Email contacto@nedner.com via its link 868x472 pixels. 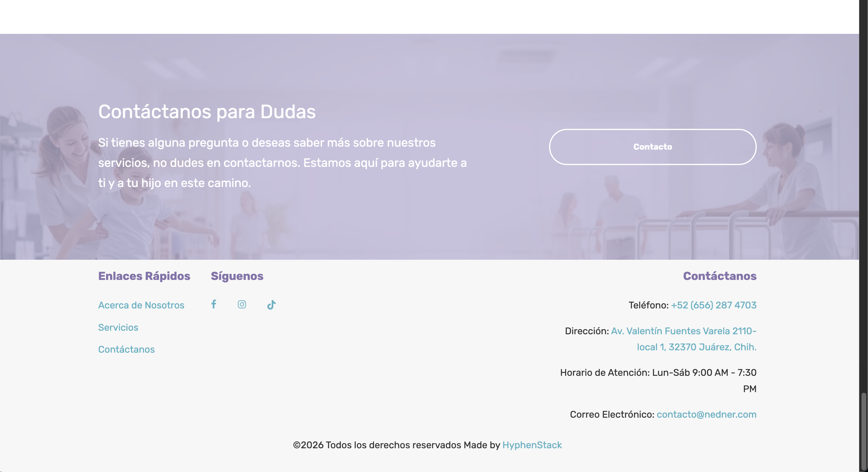[x=706, y=414]
